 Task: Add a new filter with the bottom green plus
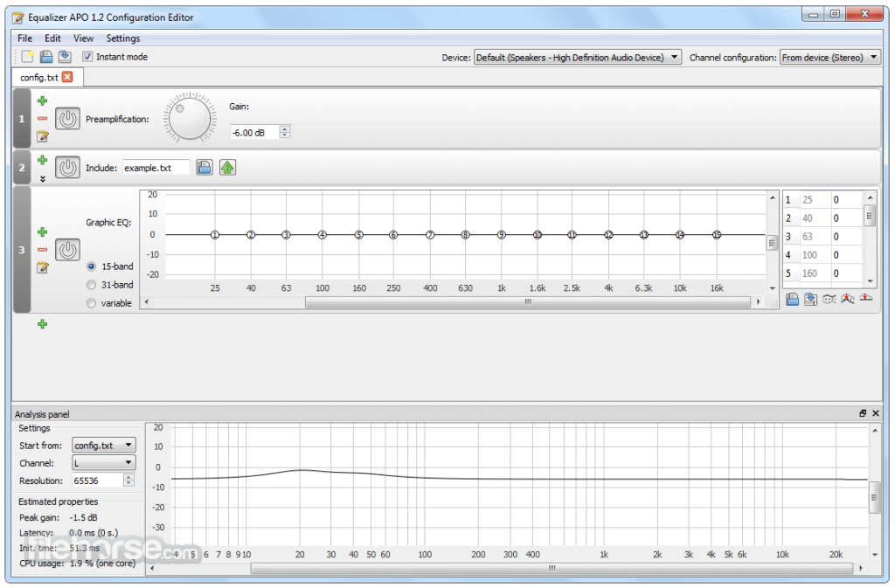pyautogui.click(x=41, y=324)
